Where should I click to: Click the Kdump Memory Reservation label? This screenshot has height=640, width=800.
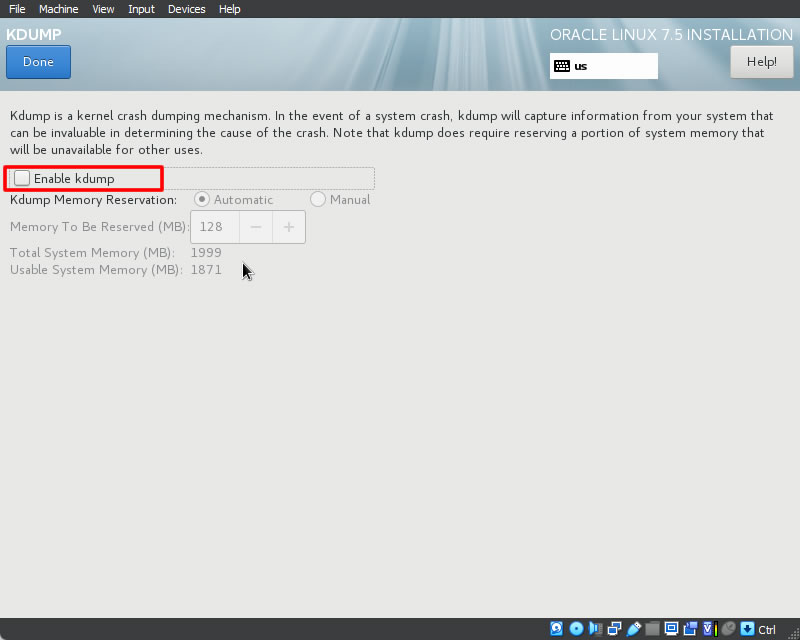(93, 200)
